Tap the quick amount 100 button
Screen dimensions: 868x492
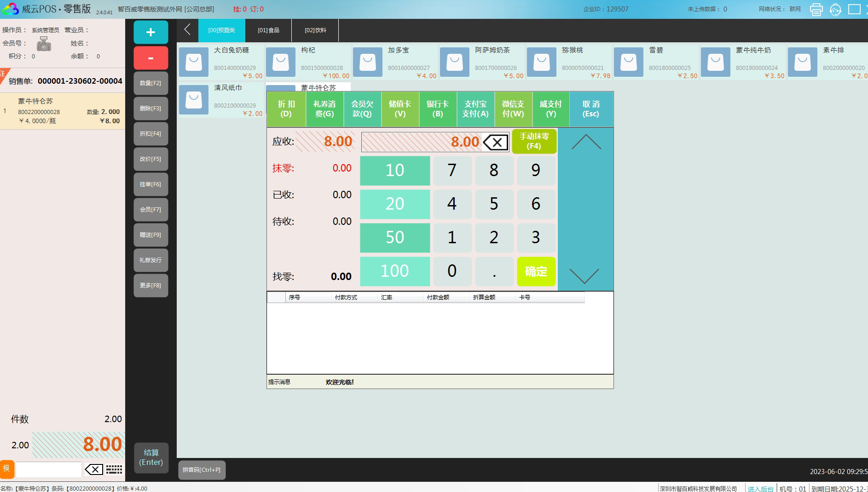[x=394, y=271]
